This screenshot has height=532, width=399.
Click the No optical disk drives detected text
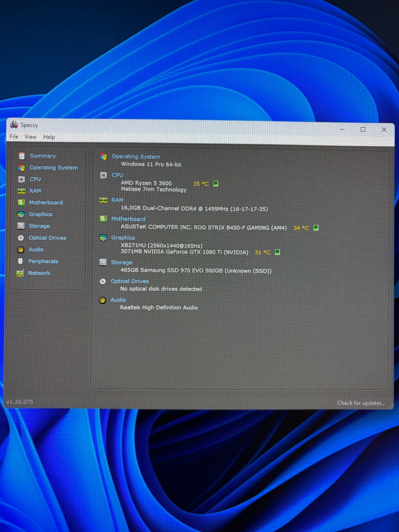click(161, 289)
